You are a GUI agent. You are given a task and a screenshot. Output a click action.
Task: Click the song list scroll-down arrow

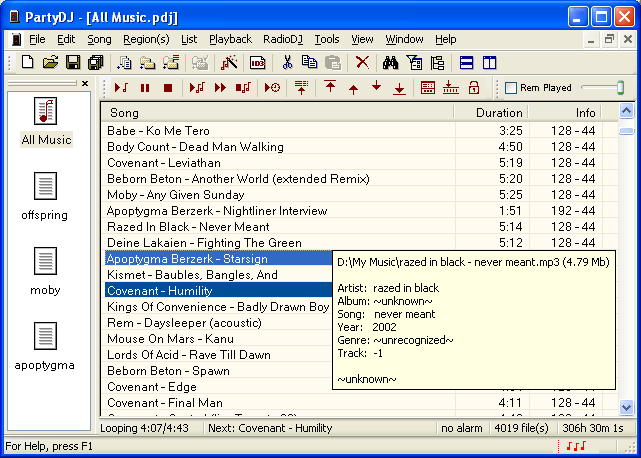[626, 407]
